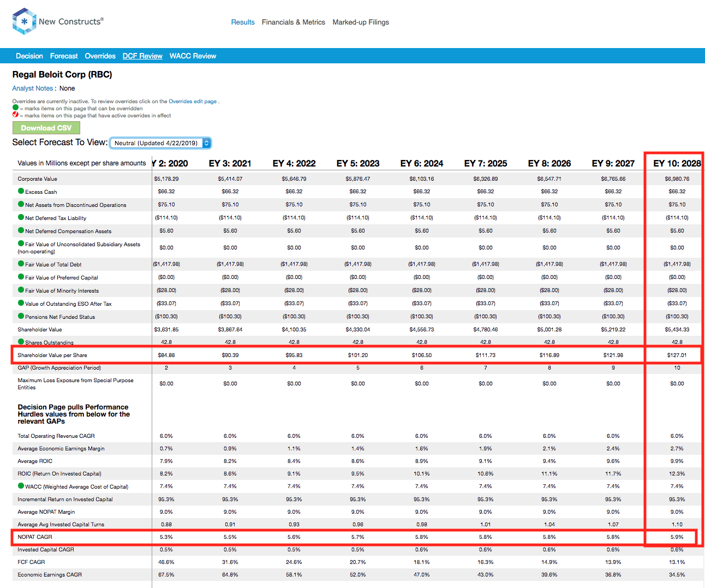This screenshot has width=705, height=588.
Task: Click the GAP (Growth Appreciation Period) label
Action: pyautogui.click(x=59, y=368)
